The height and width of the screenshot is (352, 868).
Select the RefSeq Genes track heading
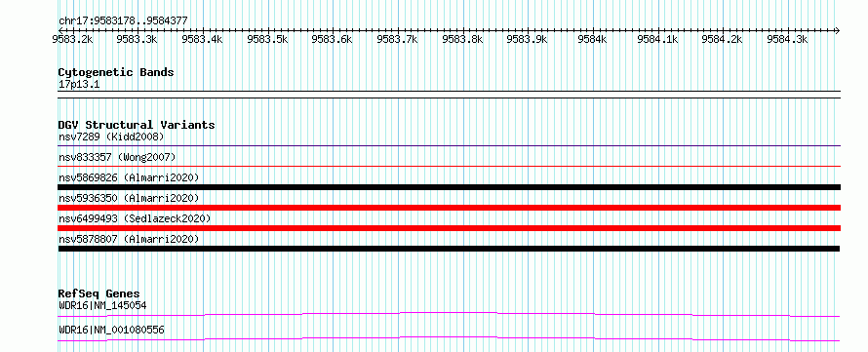[x=99, y=293]
